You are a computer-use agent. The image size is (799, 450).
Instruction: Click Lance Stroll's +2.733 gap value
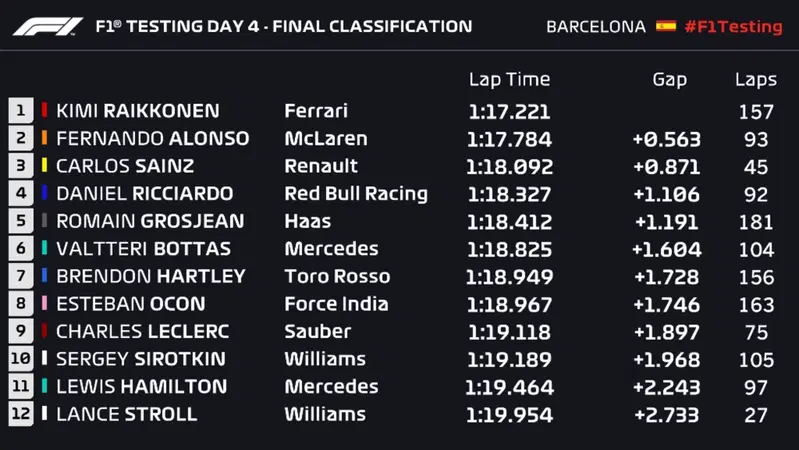(x=667, y=415)
